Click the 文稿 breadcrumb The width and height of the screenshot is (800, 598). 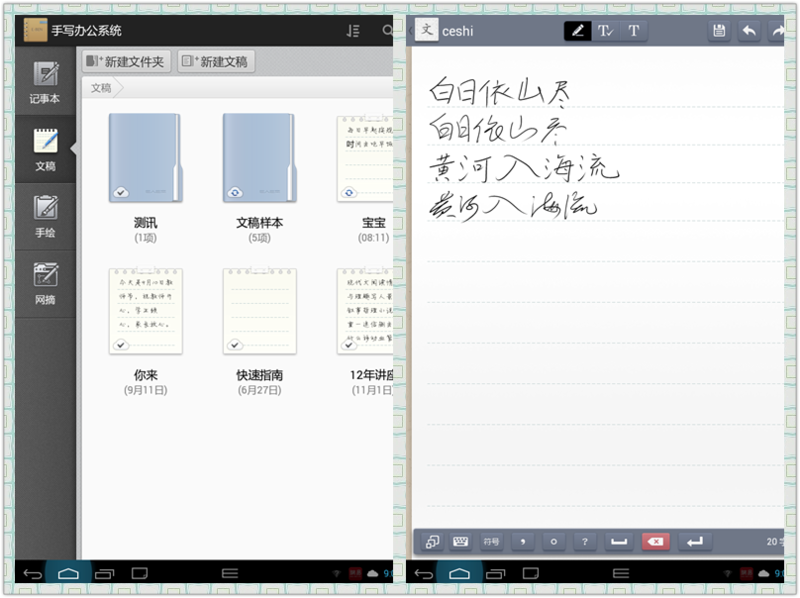(101, 88)
